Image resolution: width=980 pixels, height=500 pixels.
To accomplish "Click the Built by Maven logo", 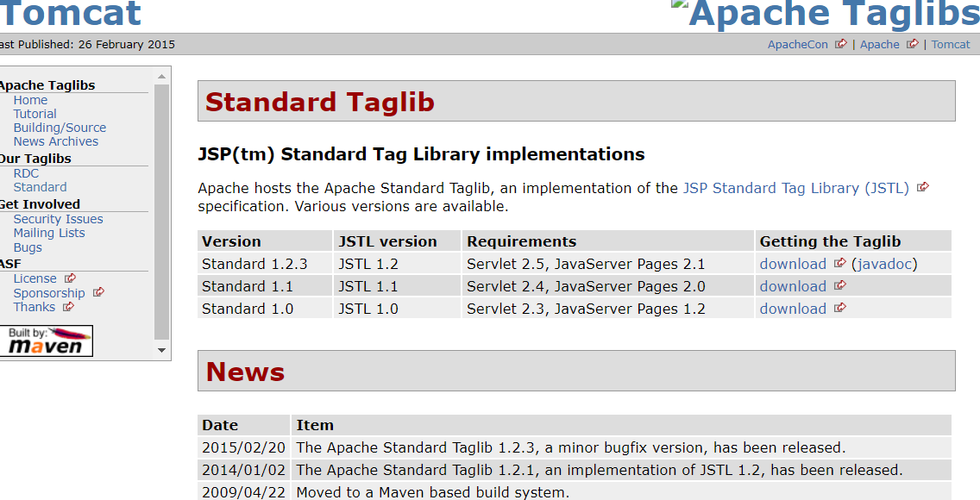I will pyautogui.click(x=47, y=341).
